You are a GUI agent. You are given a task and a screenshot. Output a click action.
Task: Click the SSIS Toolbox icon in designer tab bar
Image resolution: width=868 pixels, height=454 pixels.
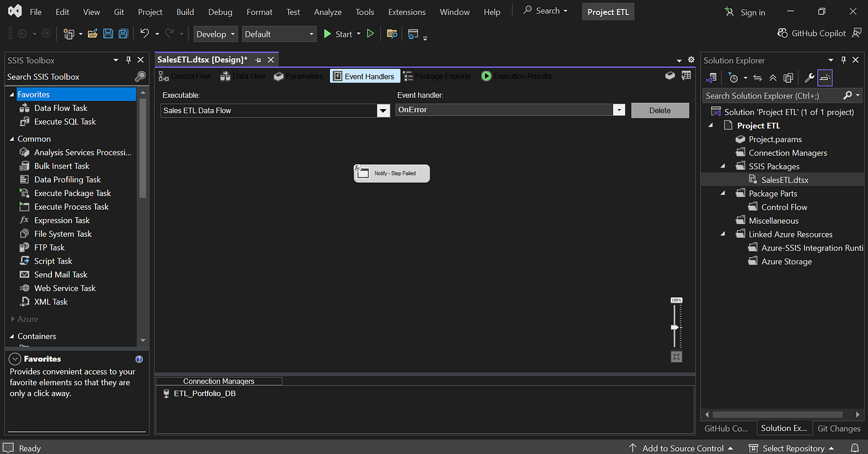coord(686,76)
